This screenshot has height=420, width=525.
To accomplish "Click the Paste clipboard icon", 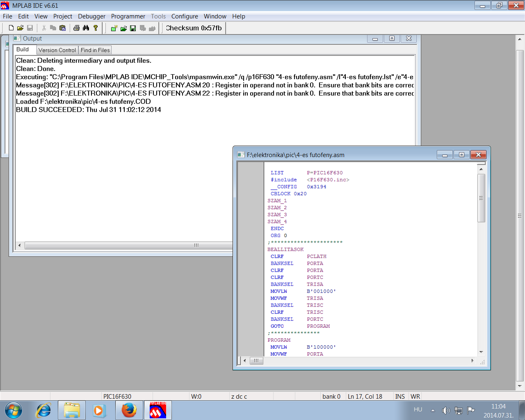I will [x=62, y=28].
